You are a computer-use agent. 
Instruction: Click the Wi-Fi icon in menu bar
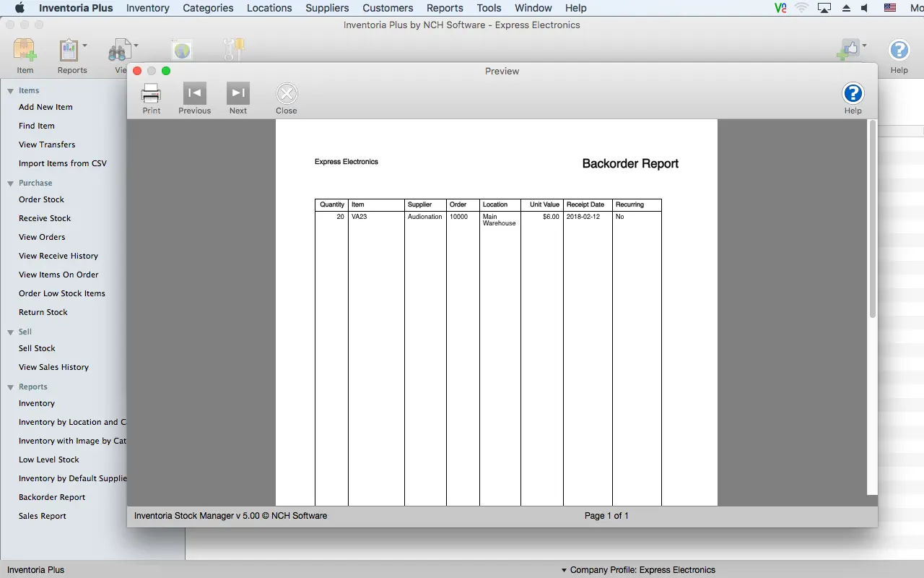(x=801, y=8)
